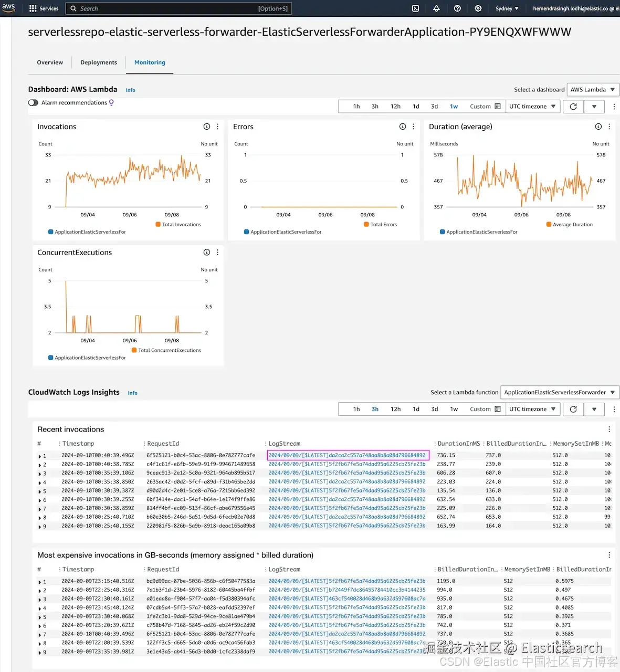Open Logs Insights refresh options arrow
This screenshot has height=672, width=620.
pyautogui.click(x=594, y=409)
